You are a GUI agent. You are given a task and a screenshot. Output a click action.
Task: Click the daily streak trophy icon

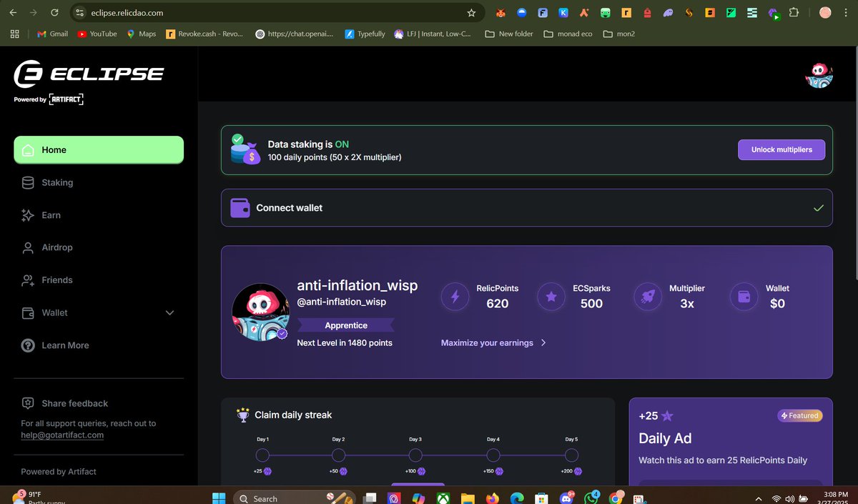[242, 415]
